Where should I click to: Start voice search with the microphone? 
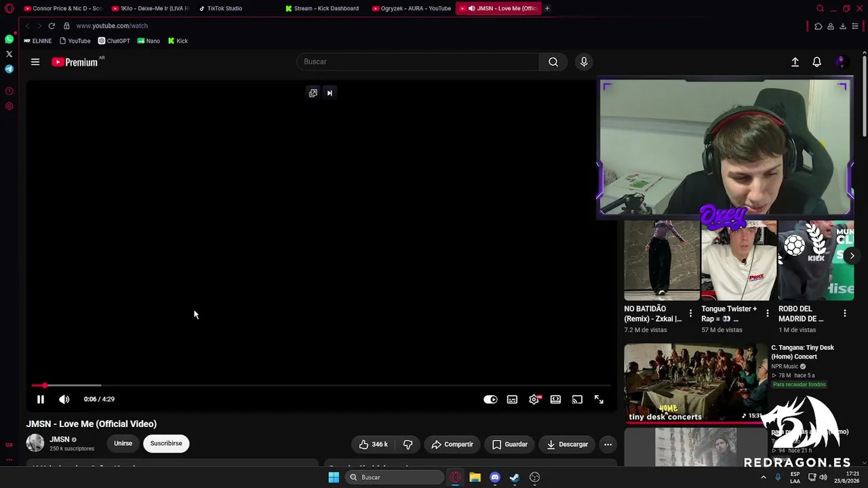pyautogui.click(x=584, y=62)
